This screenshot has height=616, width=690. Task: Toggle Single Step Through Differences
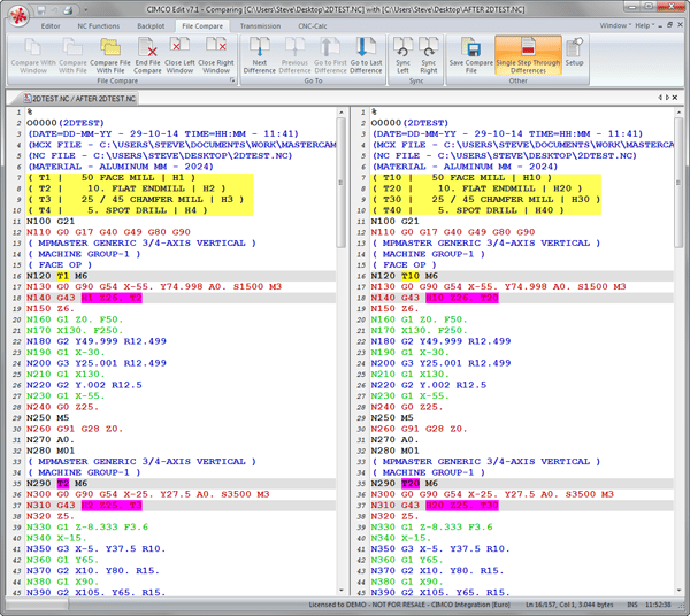(x=528, y=55)
